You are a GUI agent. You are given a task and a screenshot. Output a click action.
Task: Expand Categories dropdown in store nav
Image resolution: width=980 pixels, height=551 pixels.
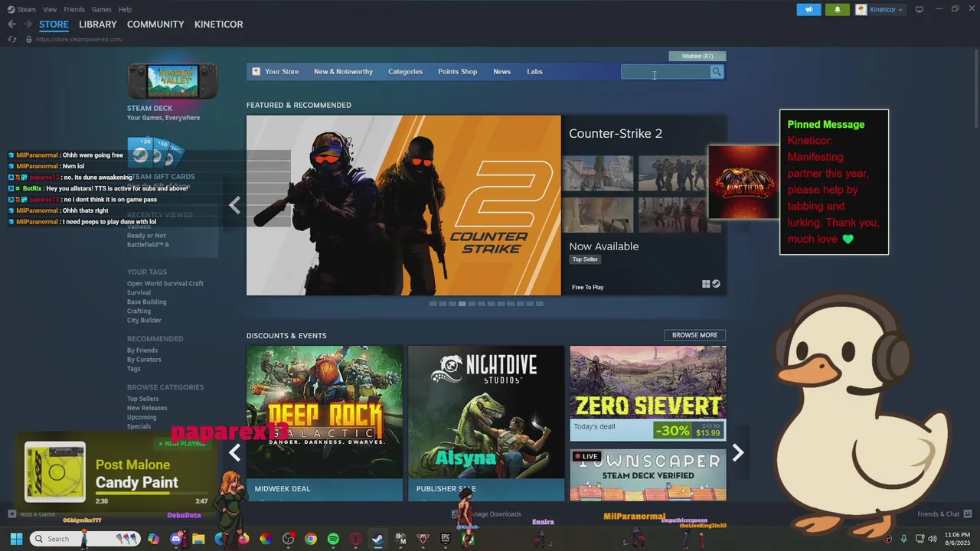coord(405,71)
